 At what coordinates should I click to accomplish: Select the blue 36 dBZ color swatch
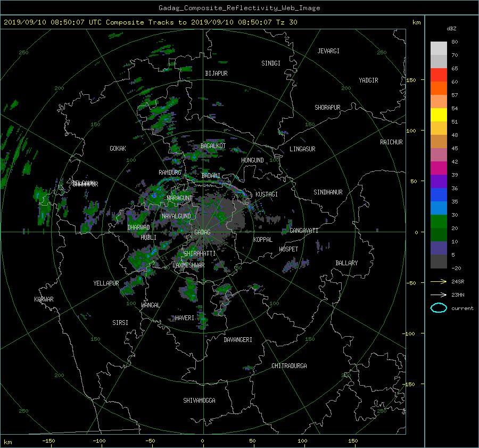tap(439, 194)
